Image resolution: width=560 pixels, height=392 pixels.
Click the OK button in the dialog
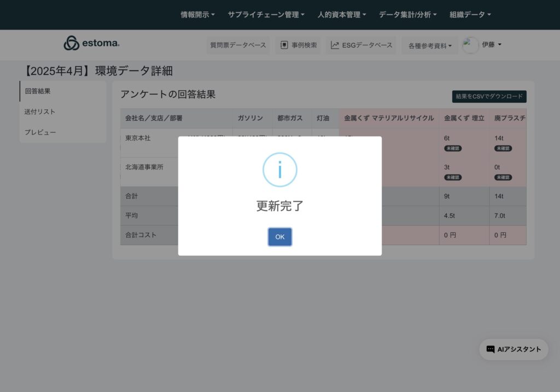tap(279, 237)
